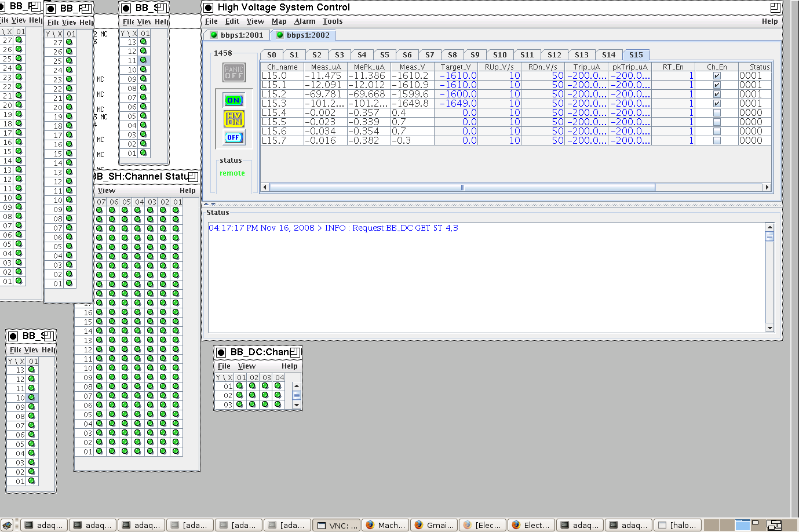This screenshot has height=532, width=799.
Task: Click the Target_V column header
Action: click(x=456, y=67)
